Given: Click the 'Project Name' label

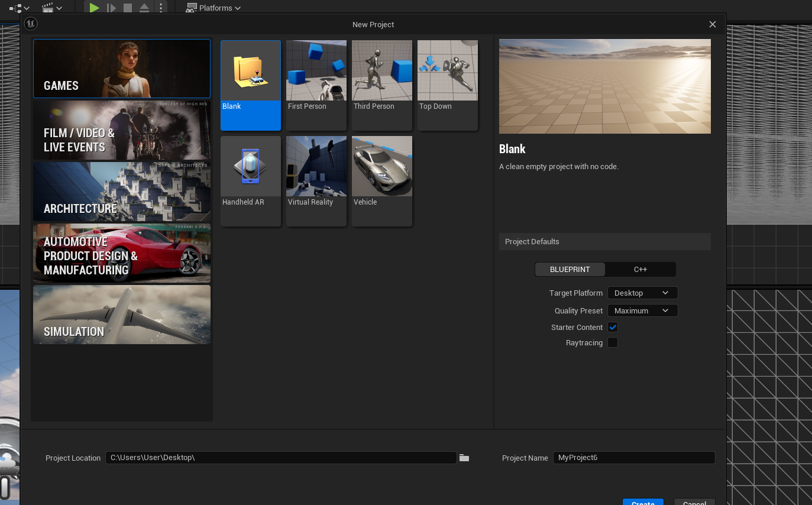Looking at the screenshot, I should point(525,458).
